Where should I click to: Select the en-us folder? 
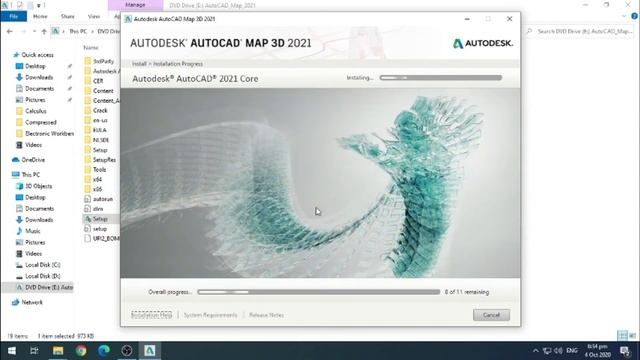(x=96, y=120)
